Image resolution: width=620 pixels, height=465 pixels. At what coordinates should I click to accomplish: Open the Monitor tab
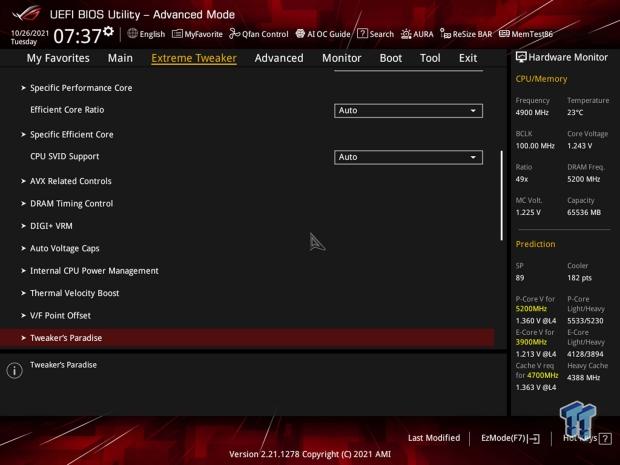(342, 58)
